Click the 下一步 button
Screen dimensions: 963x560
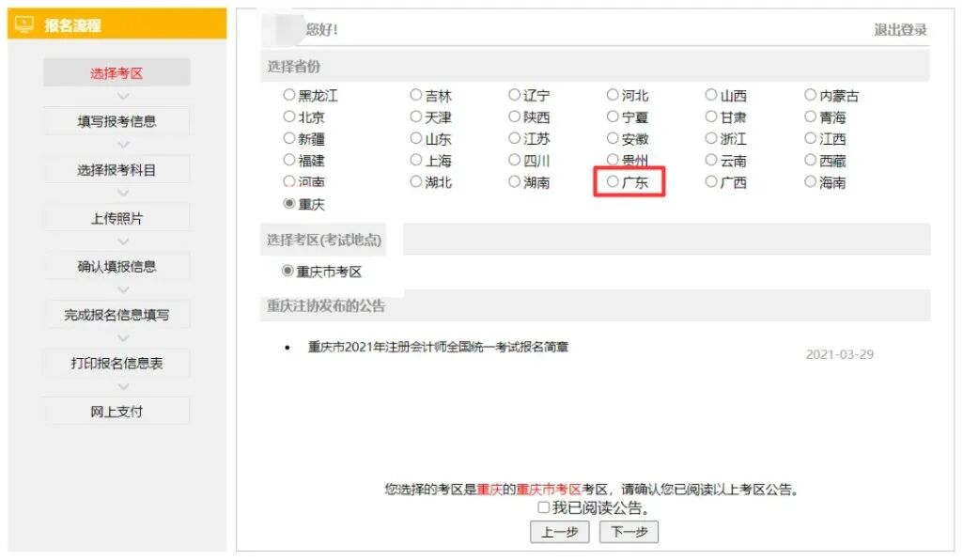629,532
